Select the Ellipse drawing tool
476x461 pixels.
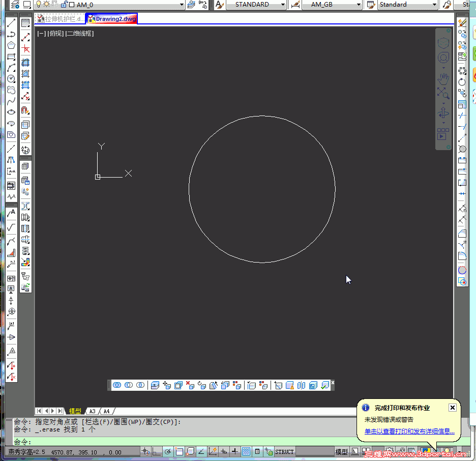tap(11, 112)
